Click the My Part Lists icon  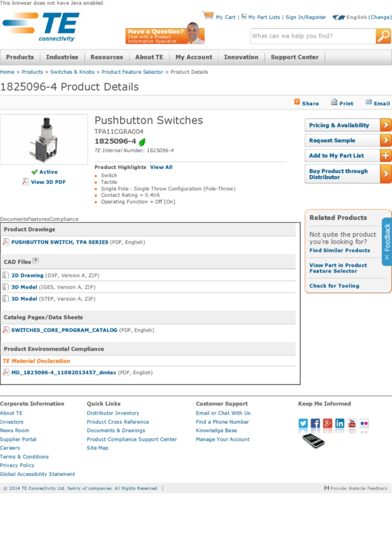(x=244, y=16)
